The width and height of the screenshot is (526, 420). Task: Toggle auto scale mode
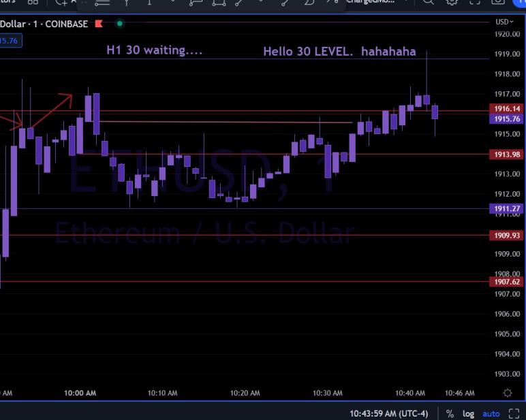(491, 414)
